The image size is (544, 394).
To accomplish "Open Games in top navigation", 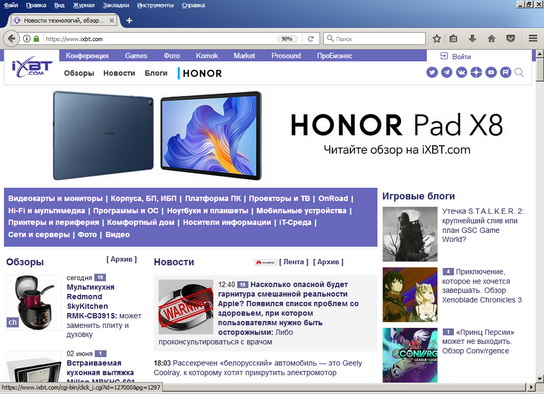I will [x=136, y=56].
